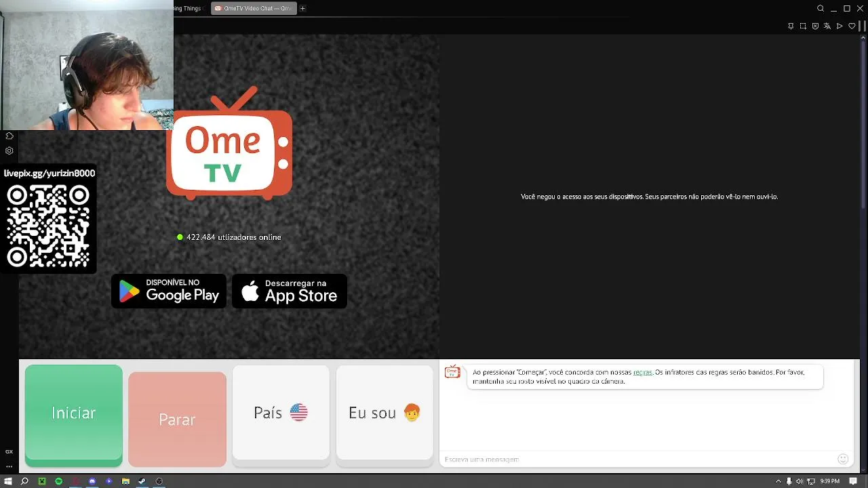Click the red Parar button

point(177,419)
